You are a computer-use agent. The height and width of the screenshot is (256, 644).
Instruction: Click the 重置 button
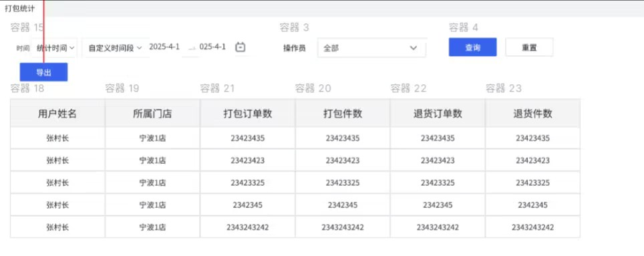point(529,47)
